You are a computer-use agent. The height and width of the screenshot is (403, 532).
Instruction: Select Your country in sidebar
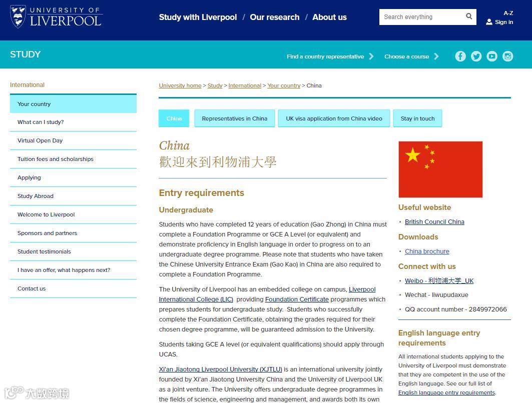pos(73,103)
